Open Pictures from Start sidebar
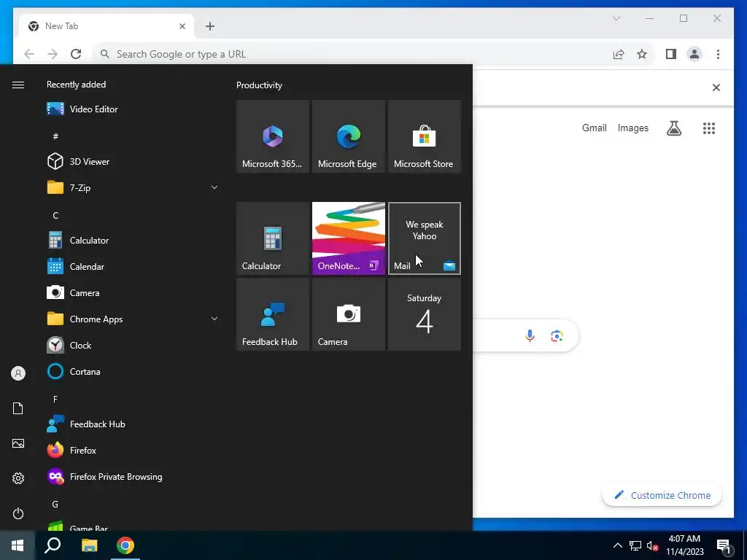 [18, 444]
